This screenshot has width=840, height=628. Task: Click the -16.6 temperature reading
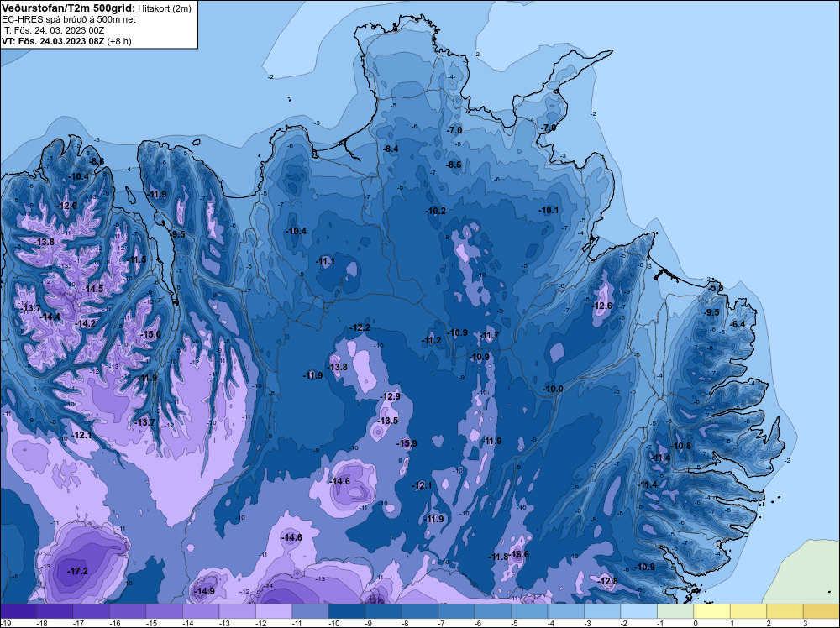coord(518,554)
